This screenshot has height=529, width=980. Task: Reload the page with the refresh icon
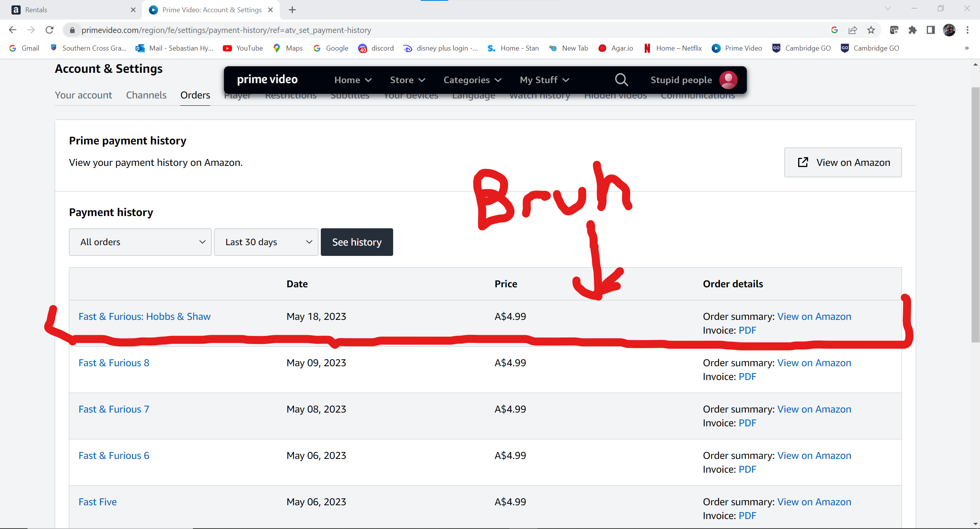(x=49, y=30)
